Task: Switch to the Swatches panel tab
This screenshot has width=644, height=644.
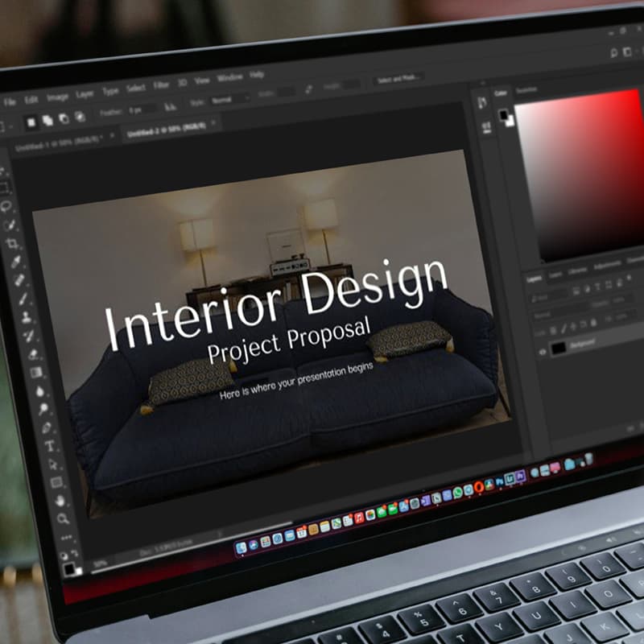Action: pyautogui.click(x=526, y=91)
